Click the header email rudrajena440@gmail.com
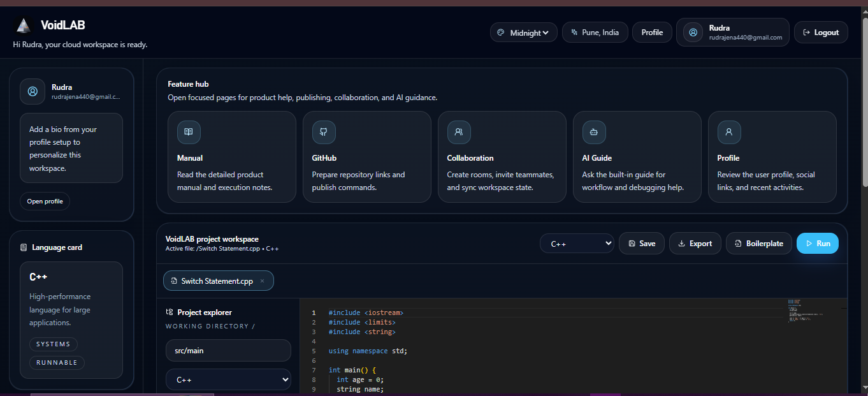This screenshot has height=396, width=868. click(x=746, y=38)
